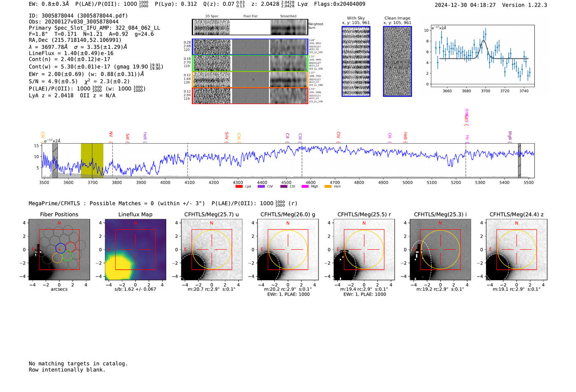Click the orange HeII legend swatch
Image resolution: width=576 pixels, height=392 pixels.
click(328, 187)
